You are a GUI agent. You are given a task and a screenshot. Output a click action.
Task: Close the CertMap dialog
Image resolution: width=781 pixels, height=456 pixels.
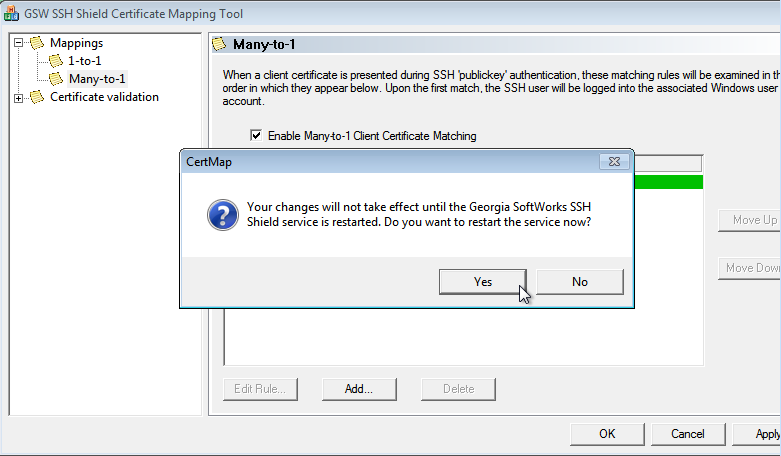pyautogui.click(x=614, y=162)
